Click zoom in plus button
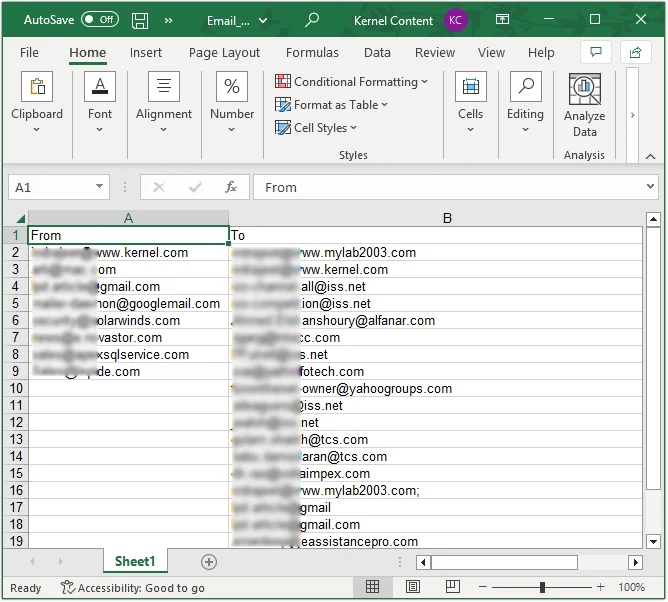 pos(601,587)
